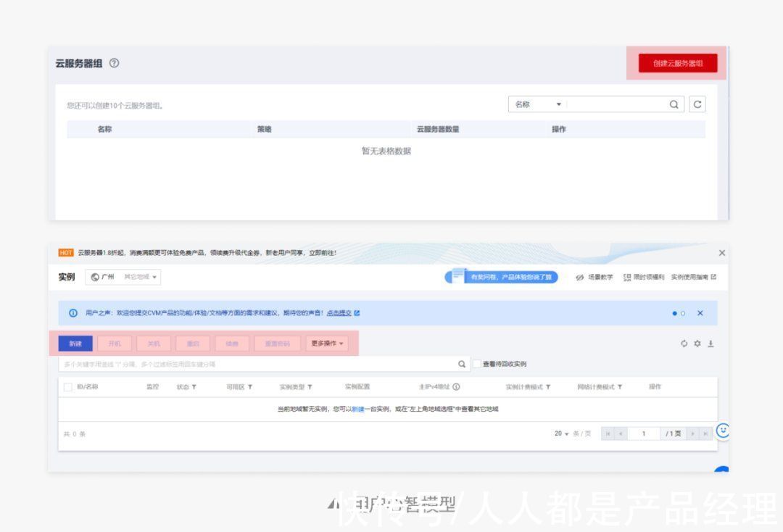Select the first notice carousel dot
The width and height of the screenshot is (783, 532).
point(675,313)
